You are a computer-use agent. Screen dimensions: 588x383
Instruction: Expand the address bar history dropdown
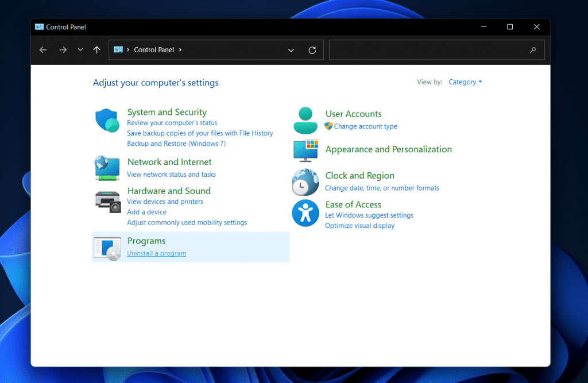click(x=291, y=50)
